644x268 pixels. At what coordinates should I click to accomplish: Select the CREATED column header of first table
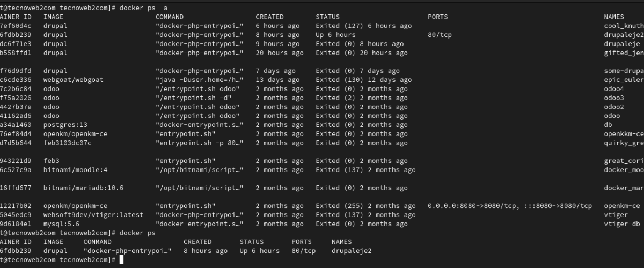click(270, 17)
